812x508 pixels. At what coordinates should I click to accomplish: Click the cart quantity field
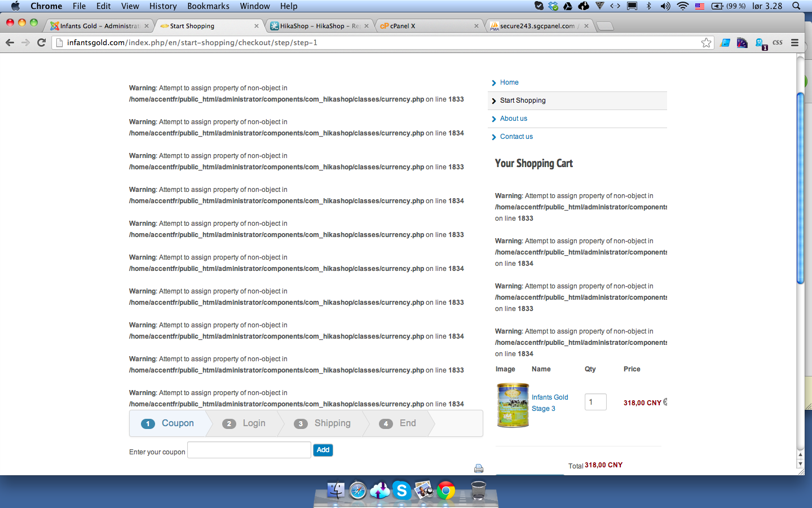click(x=595, y=402)
